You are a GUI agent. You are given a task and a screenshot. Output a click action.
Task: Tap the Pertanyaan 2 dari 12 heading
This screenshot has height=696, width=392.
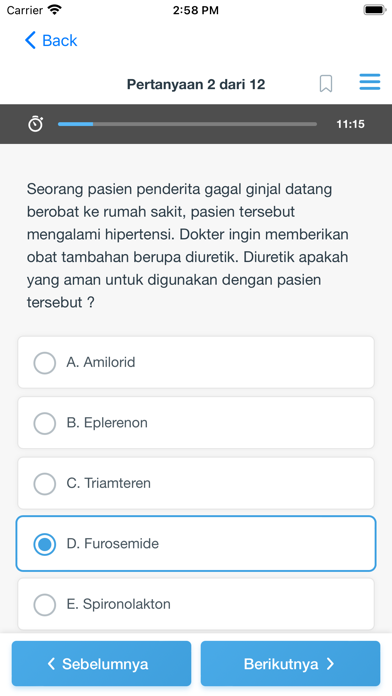click(x=196, y=84)
